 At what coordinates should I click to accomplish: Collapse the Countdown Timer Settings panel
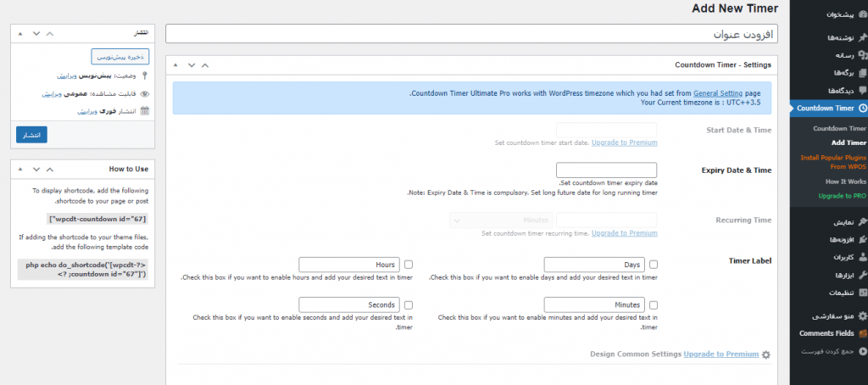click(176, 64)
